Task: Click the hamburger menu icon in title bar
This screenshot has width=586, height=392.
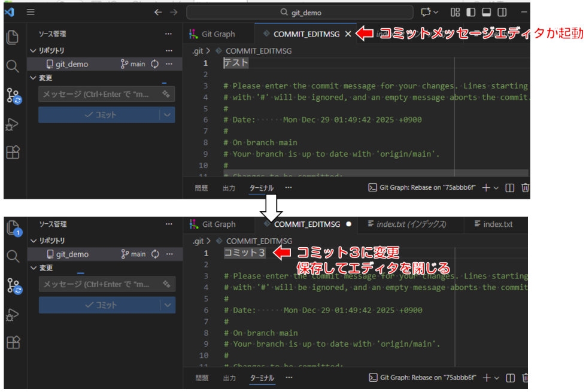Action: point(31,12)
